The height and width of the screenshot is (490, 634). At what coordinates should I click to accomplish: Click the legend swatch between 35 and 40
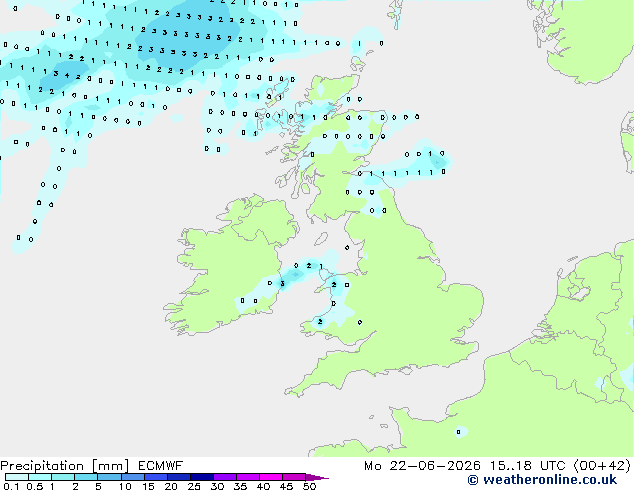(248, 477)
